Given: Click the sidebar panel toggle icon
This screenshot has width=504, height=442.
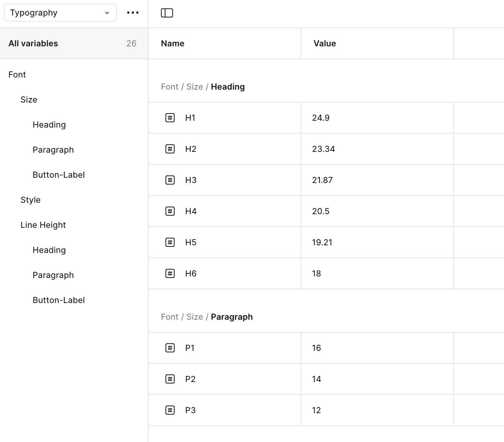Looking at the screenshot, I should coord(167,13).
